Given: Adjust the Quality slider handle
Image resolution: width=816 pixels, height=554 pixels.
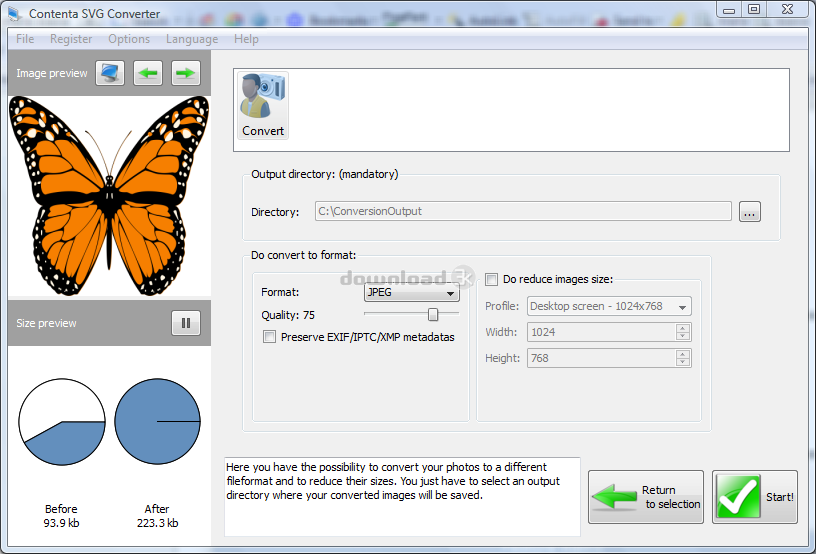Looking at the screenshot, I should point(433,314).
